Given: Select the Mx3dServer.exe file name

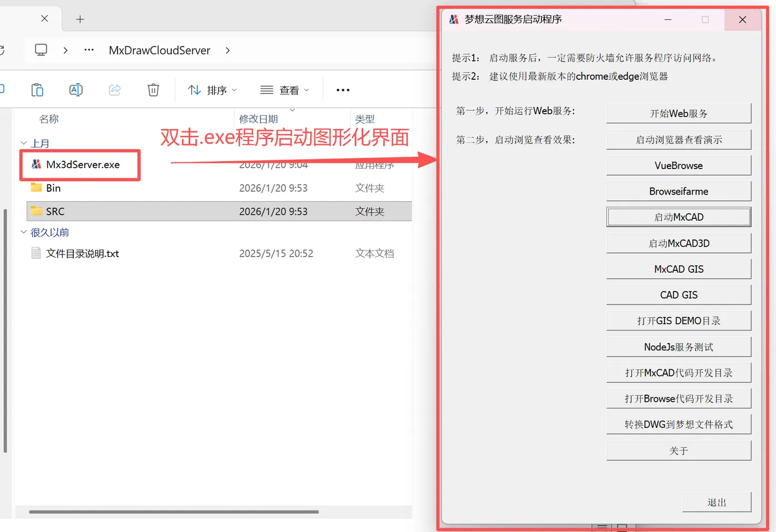Looking at the screenshot, I should pos(83,165).
